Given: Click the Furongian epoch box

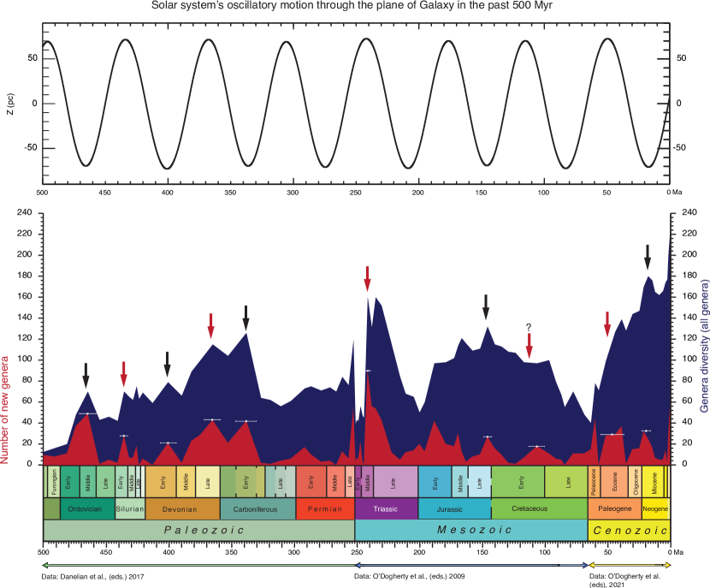Looking at the screenshot, I should [x=54, y=482].
